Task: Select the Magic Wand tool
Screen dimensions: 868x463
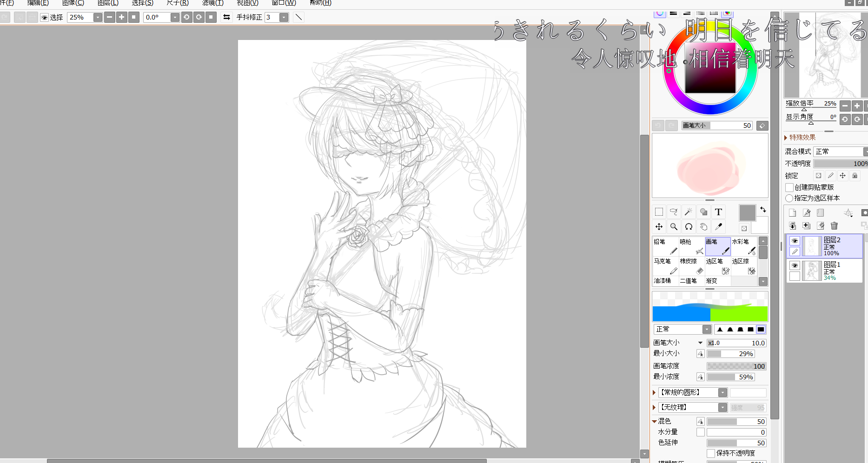Action: pos(689,212)
